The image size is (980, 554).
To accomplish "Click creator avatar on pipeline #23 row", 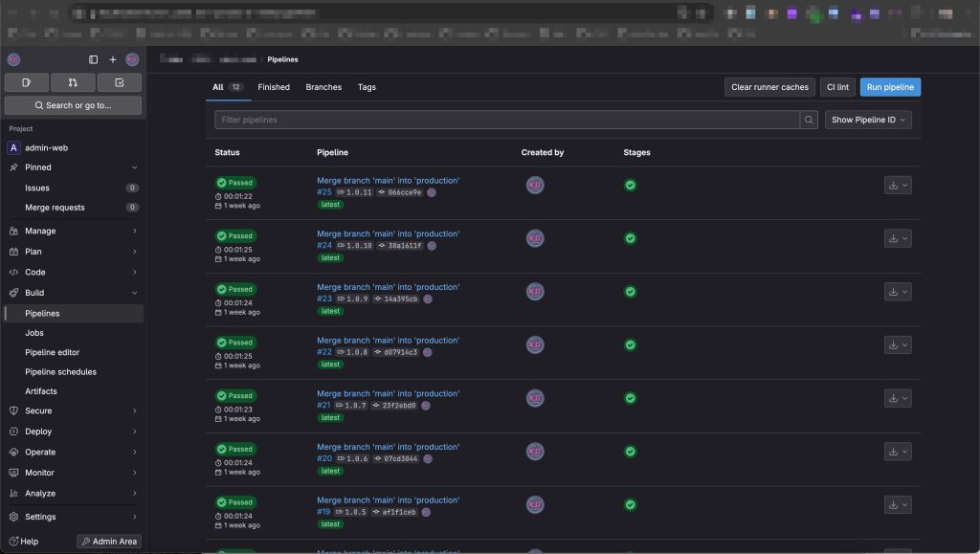I will tap(535, 292).
